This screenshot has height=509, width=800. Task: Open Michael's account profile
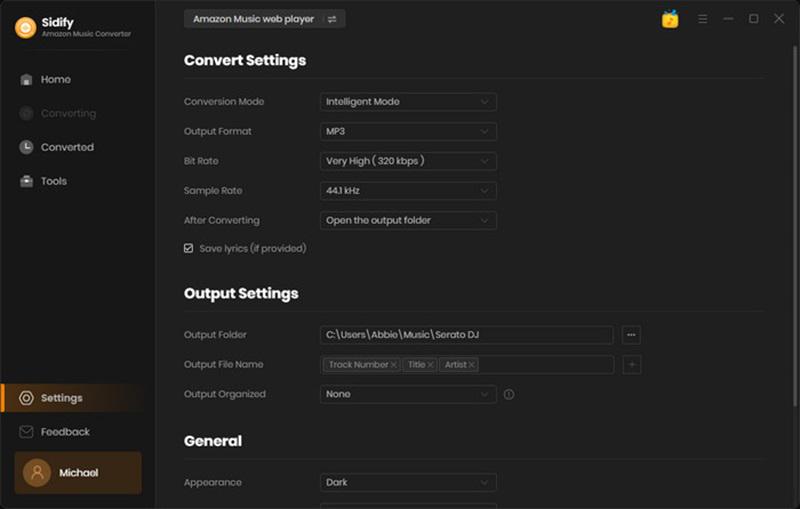pyautogui.click(x=78, y=473)
